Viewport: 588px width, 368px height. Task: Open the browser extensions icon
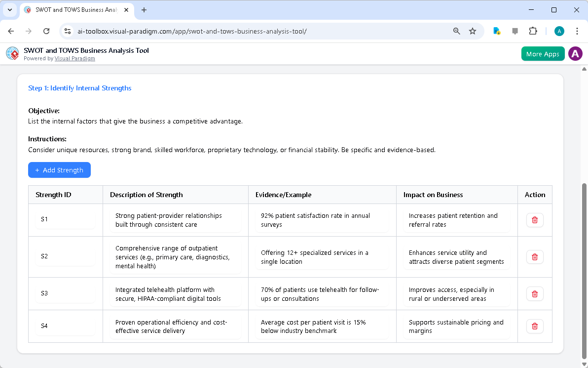tap(533, 31)
